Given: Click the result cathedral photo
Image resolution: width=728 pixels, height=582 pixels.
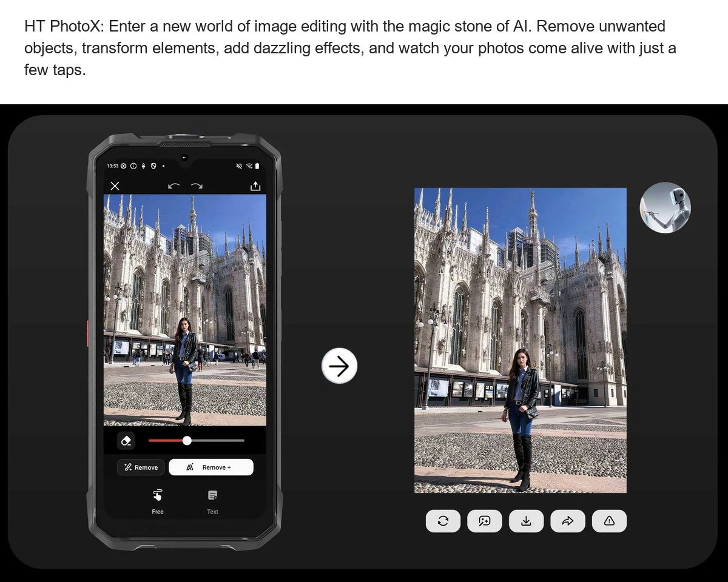Looking at the screenshot, I should tap(521, 340).
